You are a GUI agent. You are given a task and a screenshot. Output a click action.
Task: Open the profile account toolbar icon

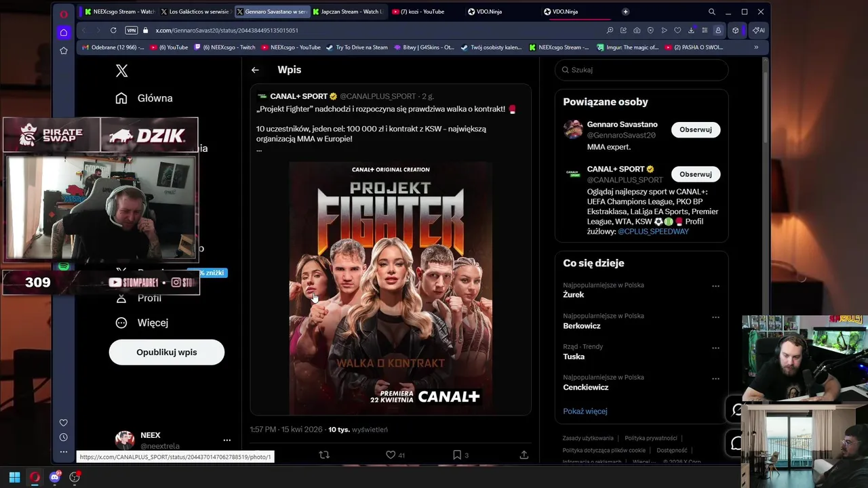tap(718, 30)
